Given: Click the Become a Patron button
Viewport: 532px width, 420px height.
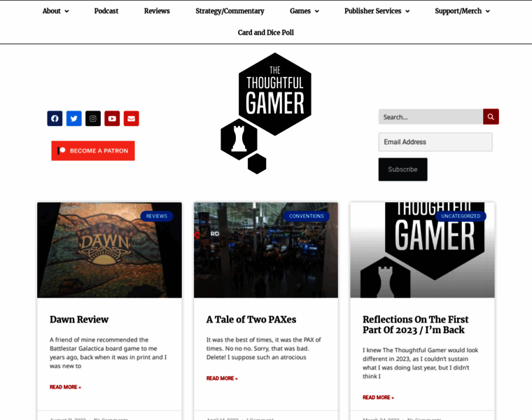Looking at the screenshot, I should click(x=93, y=150).
